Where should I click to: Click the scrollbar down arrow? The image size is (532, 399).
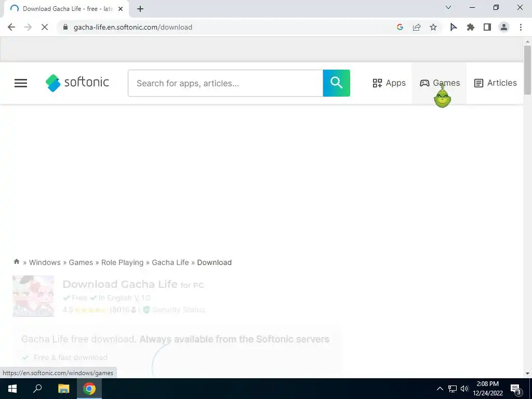(x=527, y=374)
